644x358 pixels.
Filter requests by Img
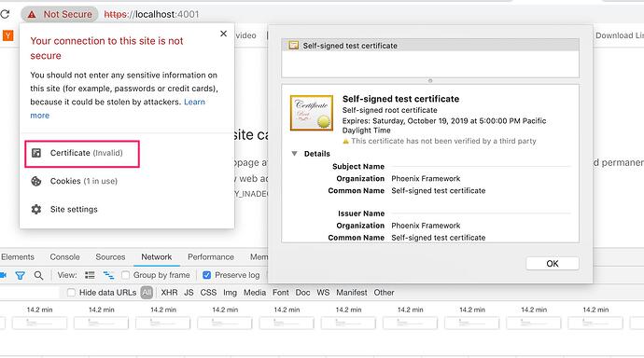click(x=230, y=293)
